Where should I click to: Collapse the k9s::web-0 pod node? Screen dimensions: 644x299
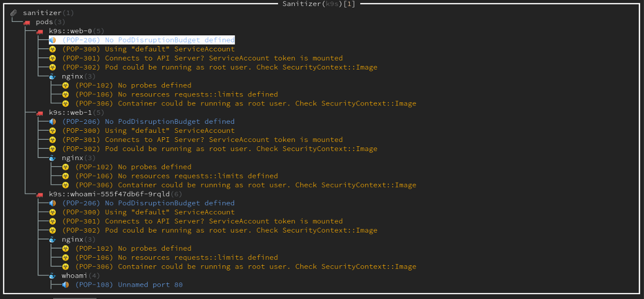69,31
